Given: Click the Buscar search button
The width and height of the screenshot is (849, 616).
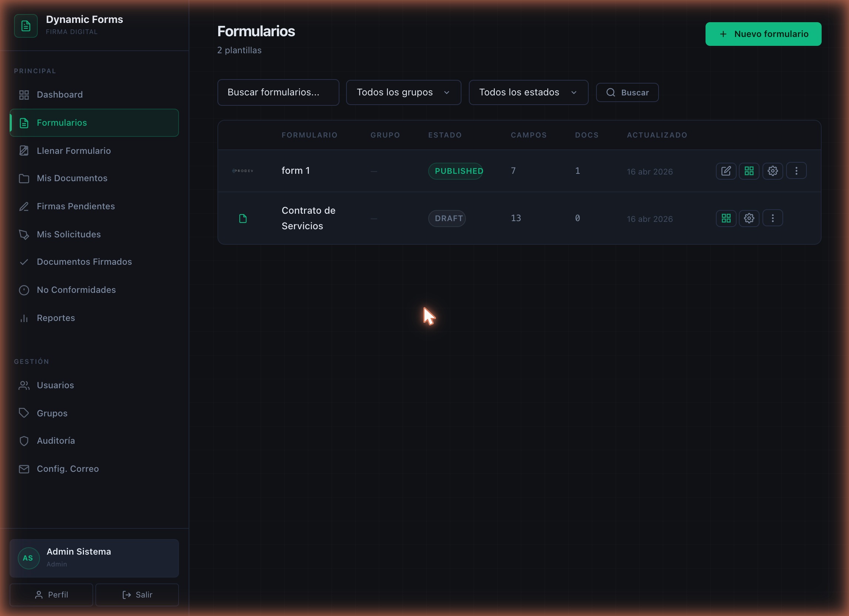Looking at the screenshot, I should coord(627,92).
